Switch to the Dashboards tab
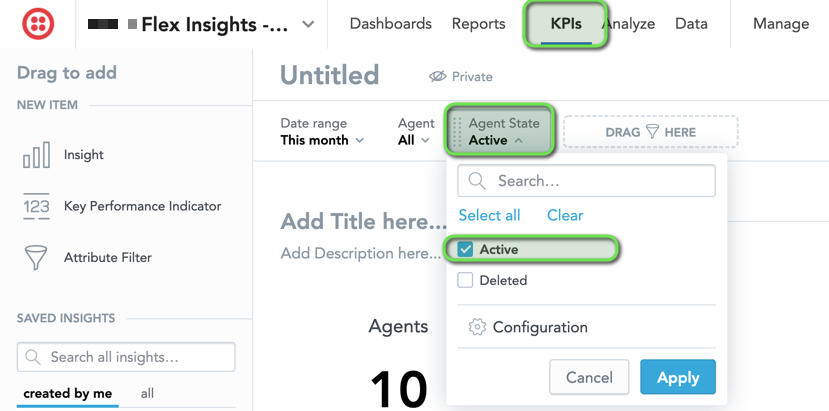Viewport: 829px width, 411px height. coord(391,24)
